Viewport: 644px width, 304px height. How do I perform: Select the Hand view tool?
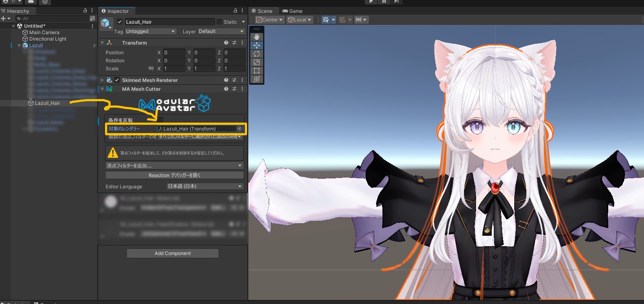[257, 37]
